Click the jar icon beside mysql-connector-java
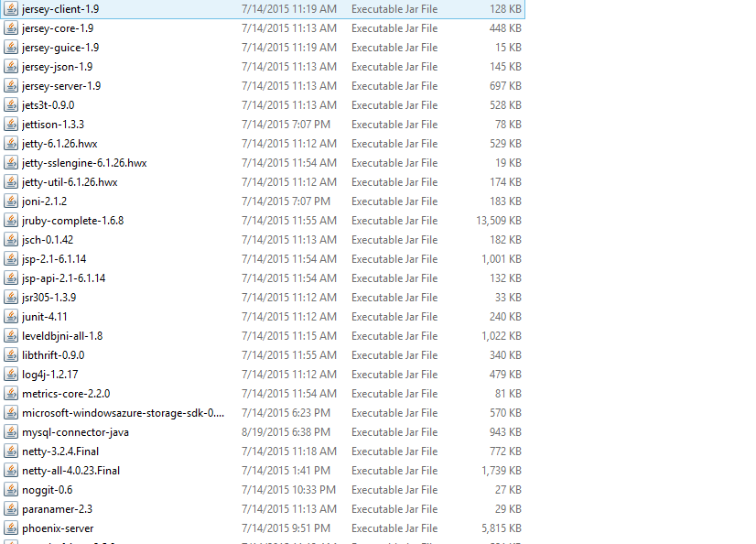Screen dimensions: 756x544 point(11,432)
